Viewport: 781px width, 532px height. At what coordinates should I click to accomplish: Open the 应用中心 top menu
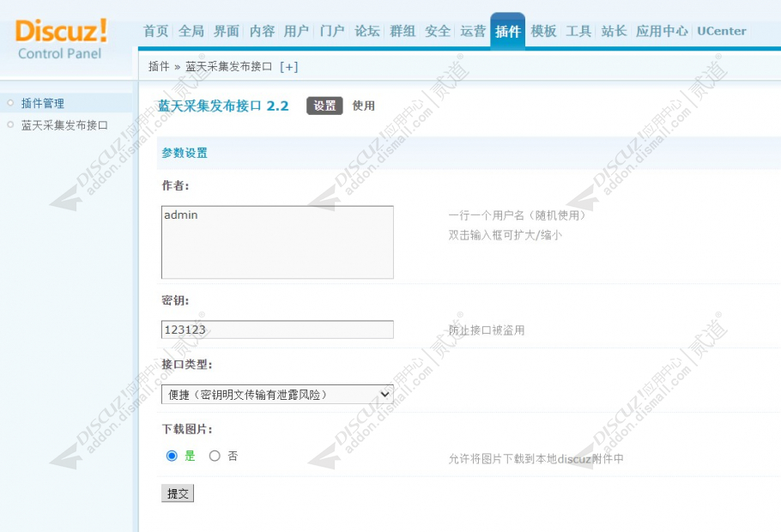(662, 31)
